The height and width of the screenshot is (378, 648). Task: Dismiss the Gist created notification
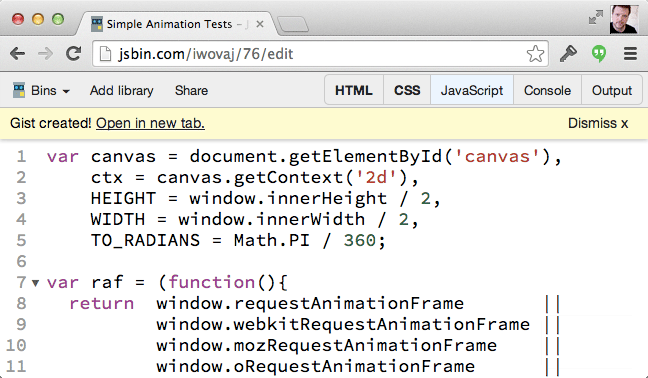pos(598,123)
